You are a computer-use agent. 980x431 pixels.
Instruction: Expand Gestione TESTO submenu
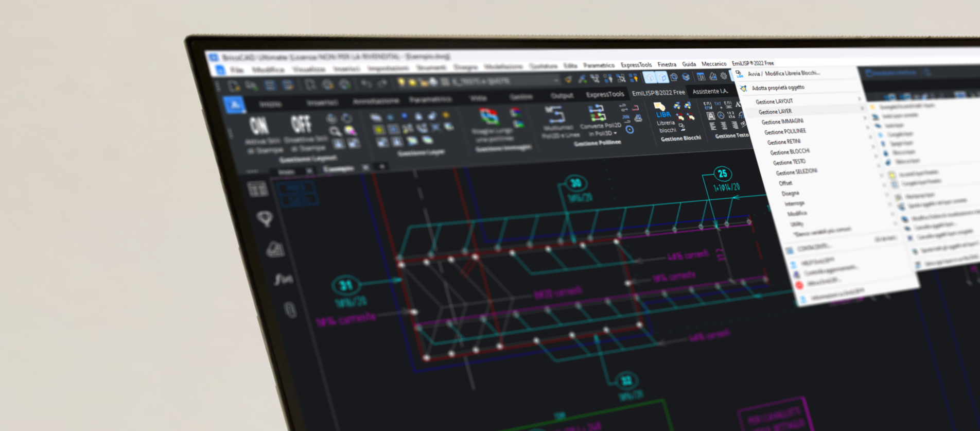point(789,162)
